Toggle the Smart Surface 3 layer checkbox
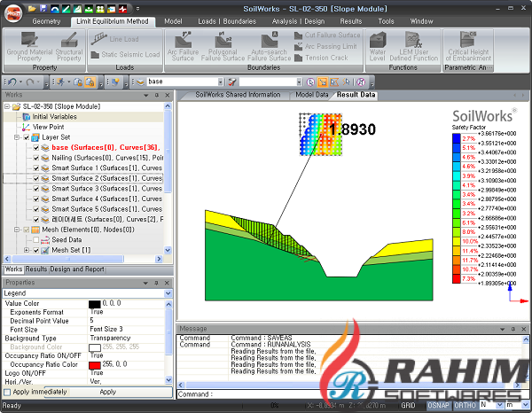 [36, 189]
